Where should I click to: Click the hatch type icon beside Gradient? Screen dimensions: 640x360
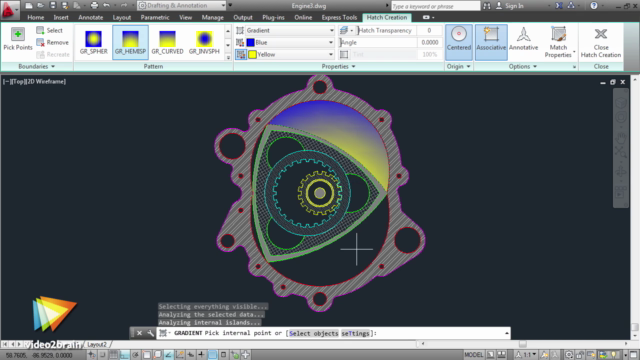pos(240,30)
